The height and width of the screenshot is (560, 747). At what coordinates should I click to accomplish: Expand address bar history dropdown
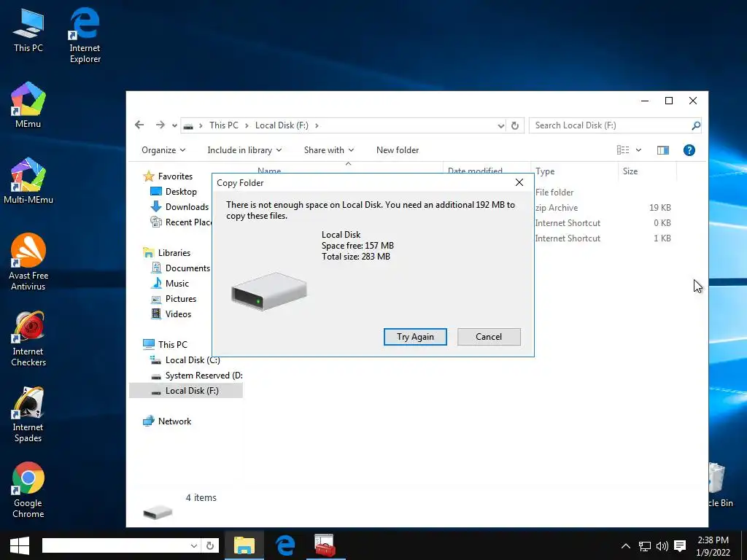(500, 125)
